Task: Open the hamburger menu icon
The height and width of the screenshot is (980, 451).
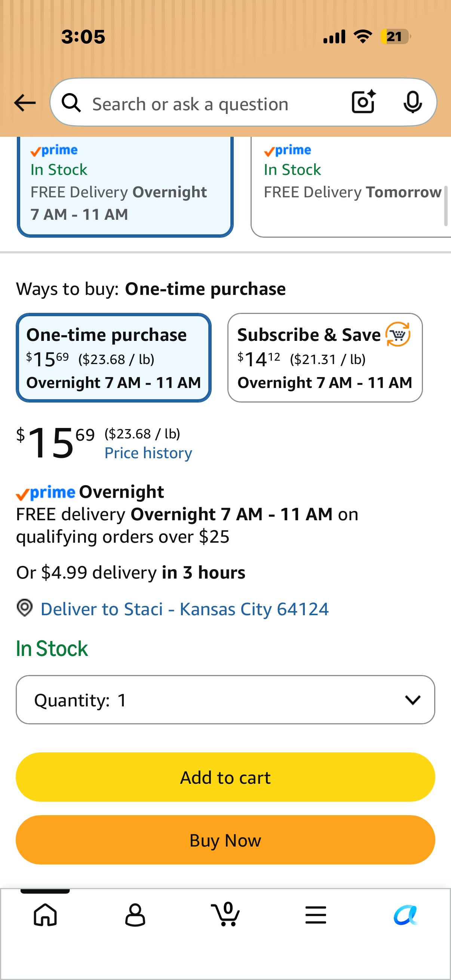Action: click(x=316, y=915)
